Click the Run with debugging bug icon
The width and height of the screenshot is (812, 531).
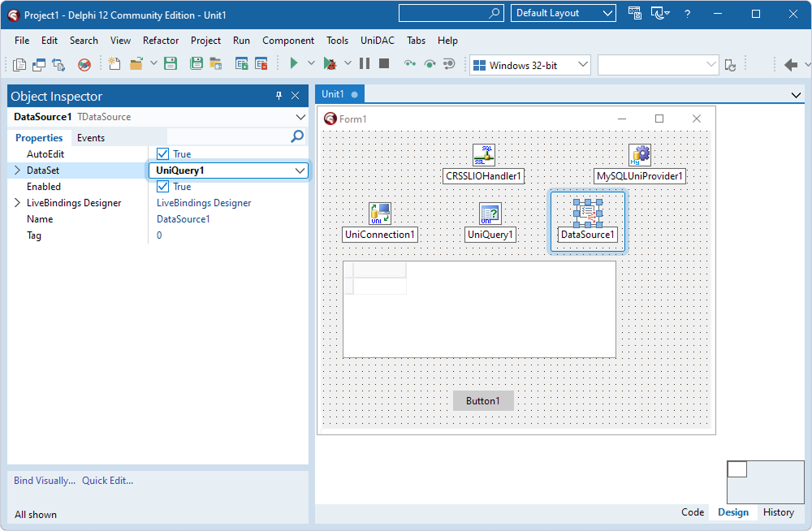point(330,63)
